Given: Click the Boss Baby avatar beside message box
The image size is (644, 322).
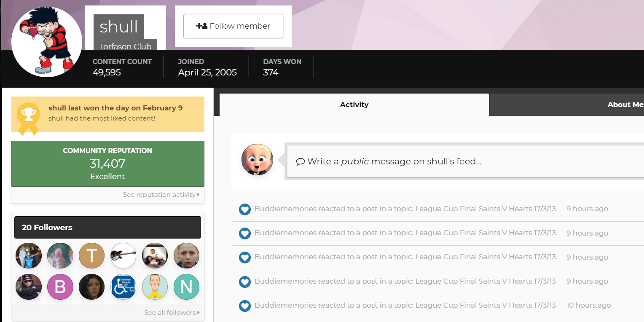Looking at the screenshot, I should pyautogui.click(x=257, y=160).
